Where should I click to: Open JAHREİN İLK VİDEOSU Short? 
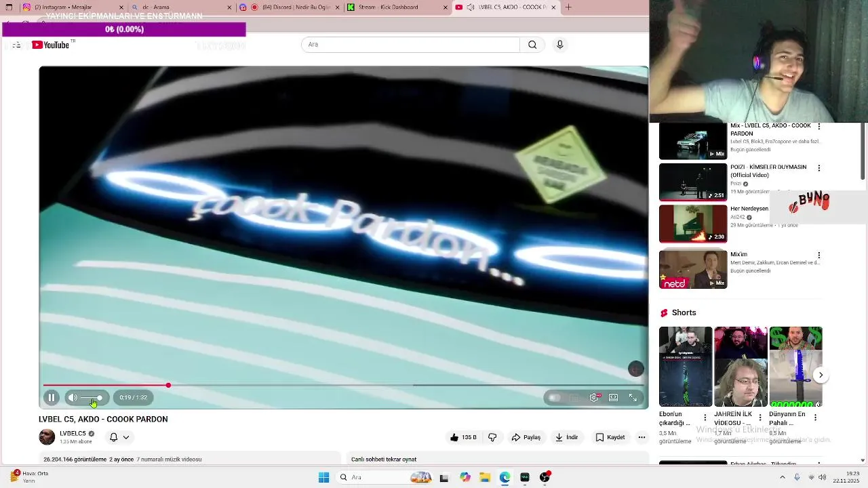(741, 367)
